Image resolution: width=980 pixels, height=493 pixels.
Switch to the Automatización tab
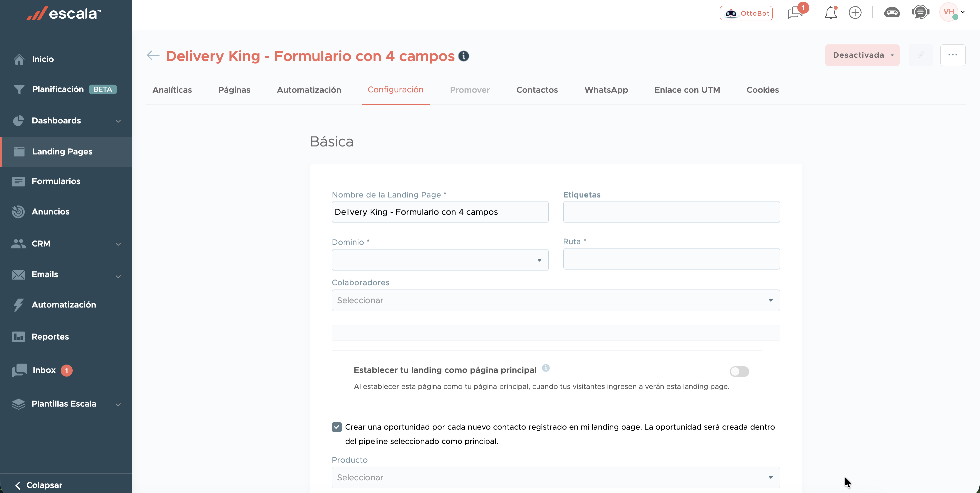(x=309, y=90)
